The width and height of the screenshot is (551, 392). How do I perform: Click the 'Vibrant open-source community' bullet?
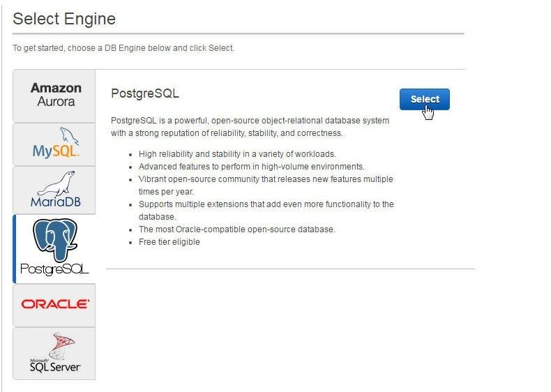tap(266, 186)
